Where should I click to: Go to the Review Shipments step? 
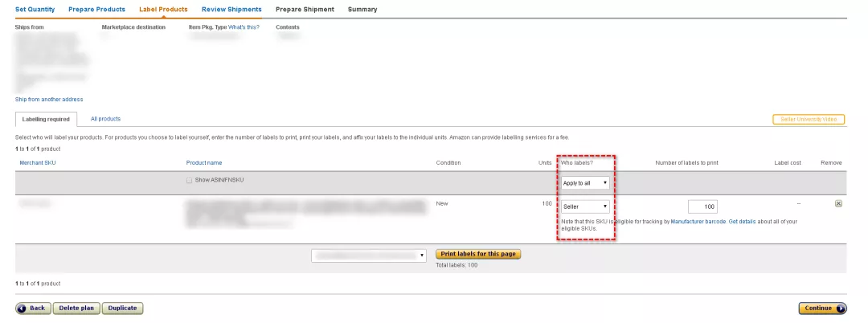(231, 10)
